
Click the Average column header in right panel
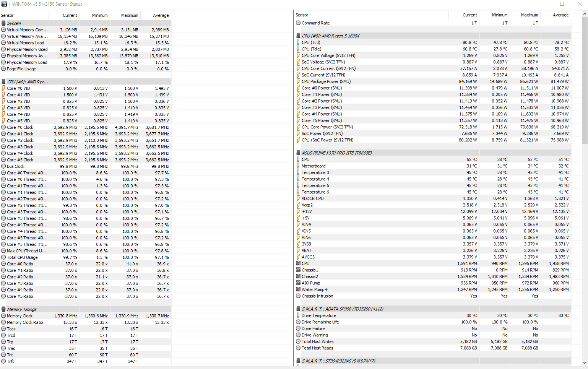pyautogui.click(x=556, y=15)
